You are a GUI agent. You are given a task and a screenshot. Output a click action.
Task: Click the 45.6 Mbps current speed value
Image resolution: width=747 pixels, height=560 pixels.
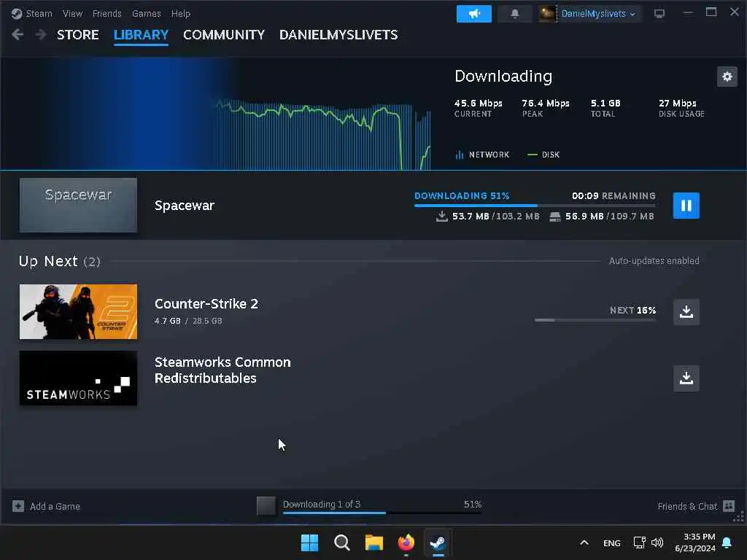point(478,104)
